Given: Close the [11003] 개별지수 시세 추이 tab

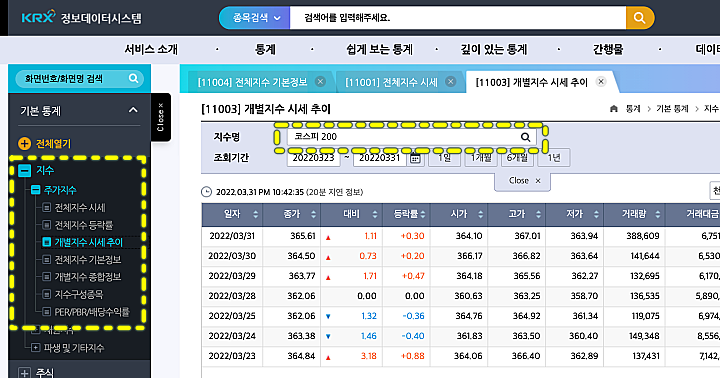Looking at the screenshot, I should pyautogui.click(x=601, y=82).
